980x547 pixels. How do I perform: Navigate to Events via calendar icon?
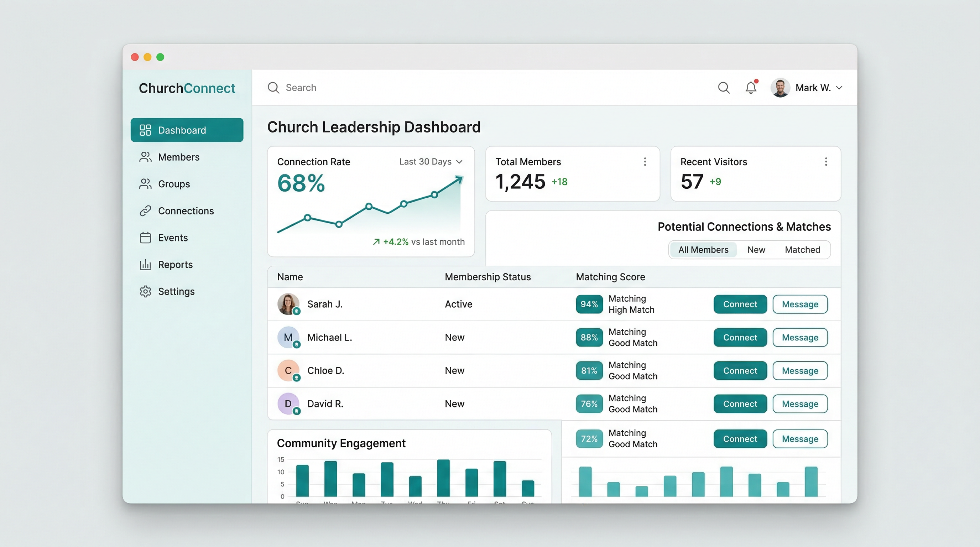click(145, 238)
